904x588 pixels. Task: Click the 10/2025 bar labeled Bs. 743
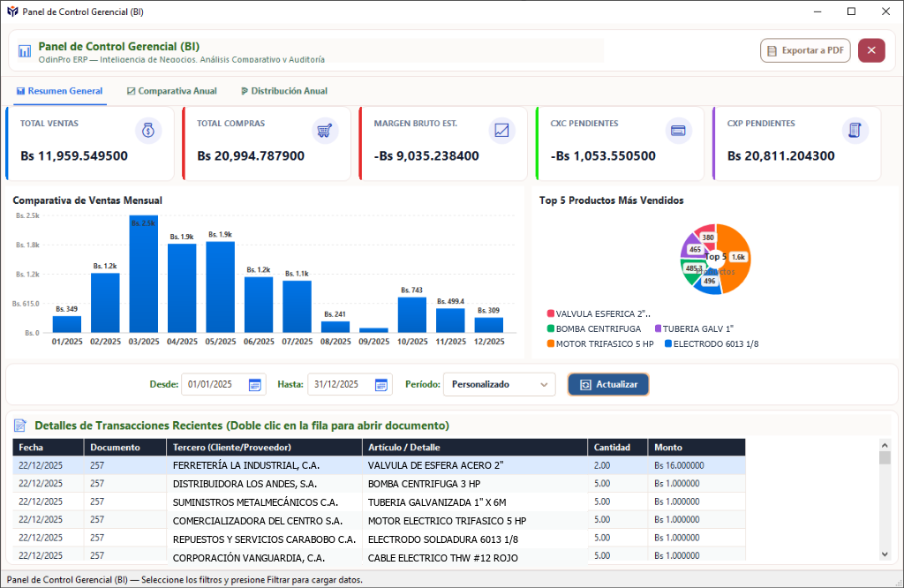pos(412,315)
